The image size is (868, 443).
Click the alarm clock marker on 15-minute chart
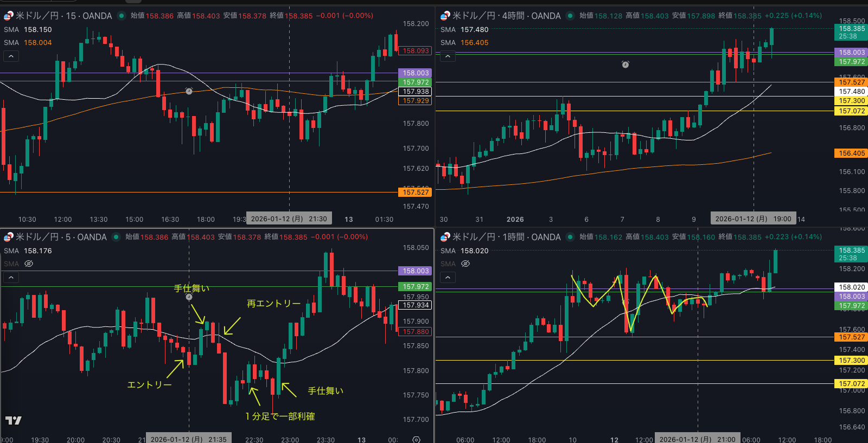coord(189,91)
